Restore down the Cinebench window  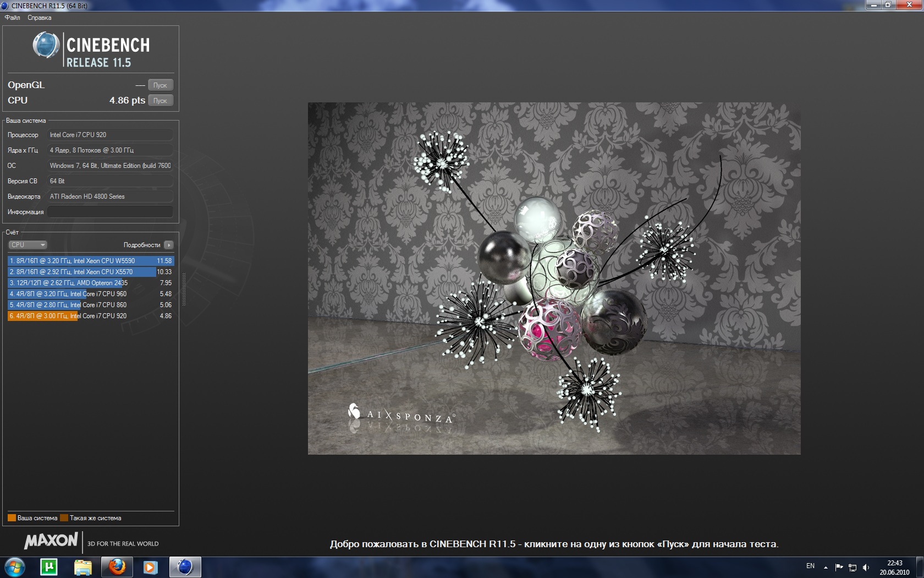point(888,5)
